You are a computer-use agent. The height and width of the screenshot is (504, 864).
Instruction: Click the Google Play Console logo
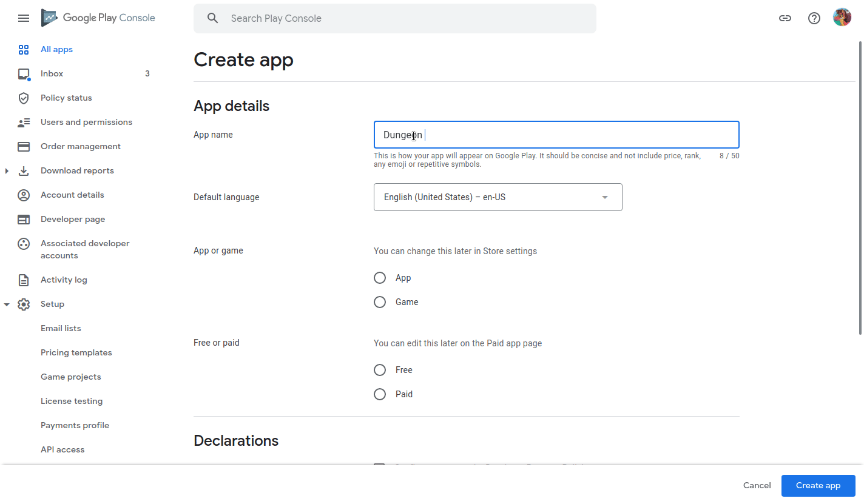98,18
